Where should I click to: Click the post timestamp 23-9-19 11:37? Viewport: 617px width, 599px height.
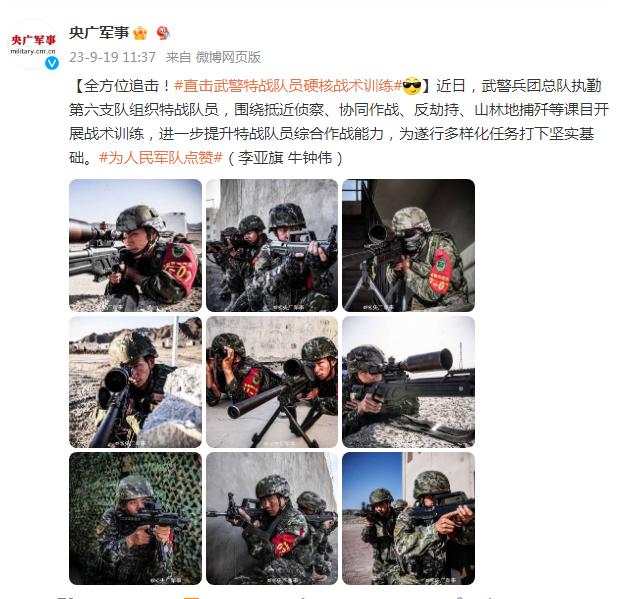pyautogui.click(x=113, y=57)
